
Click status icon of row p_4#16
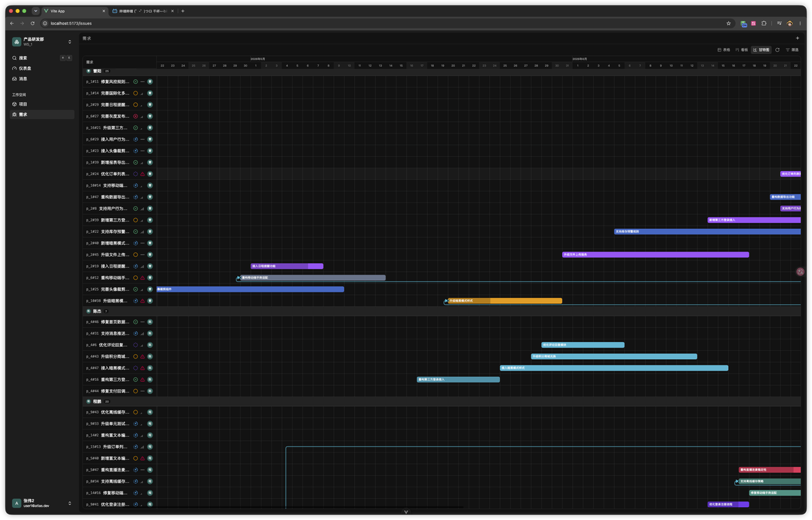click(136, 380)
